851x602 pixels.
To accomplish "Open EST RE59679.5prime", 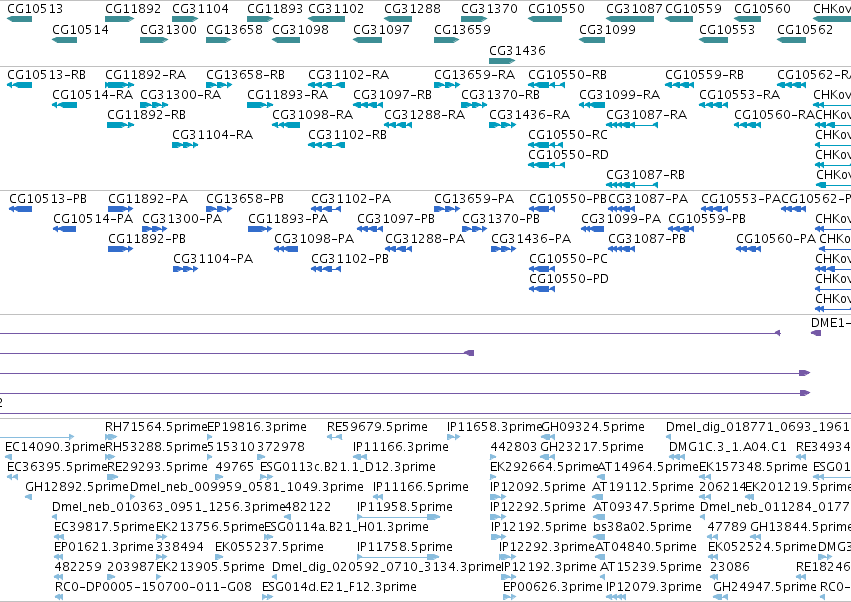I will tap(377, 427).
